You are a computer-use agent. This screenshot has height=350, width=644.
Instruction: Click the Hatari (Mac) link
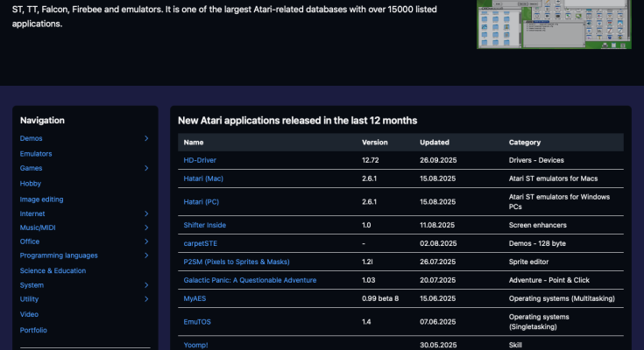[204, 178]
